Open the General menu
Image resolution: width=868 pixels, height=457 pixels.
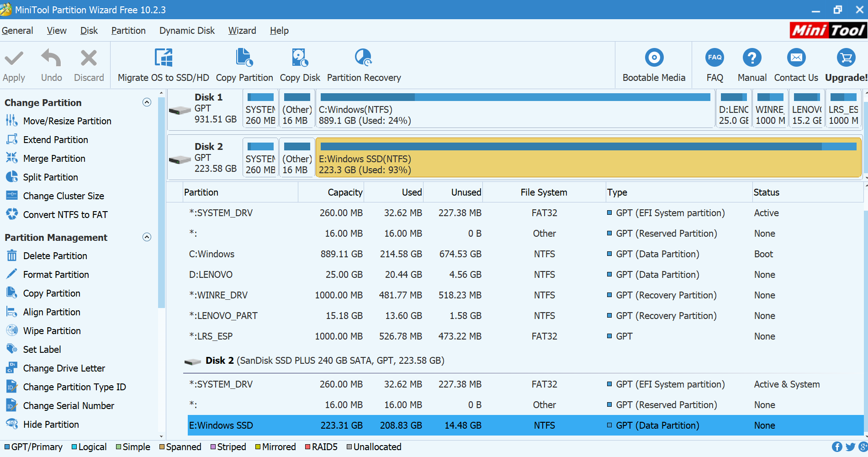pyautogui.click(x=17, y=31)
